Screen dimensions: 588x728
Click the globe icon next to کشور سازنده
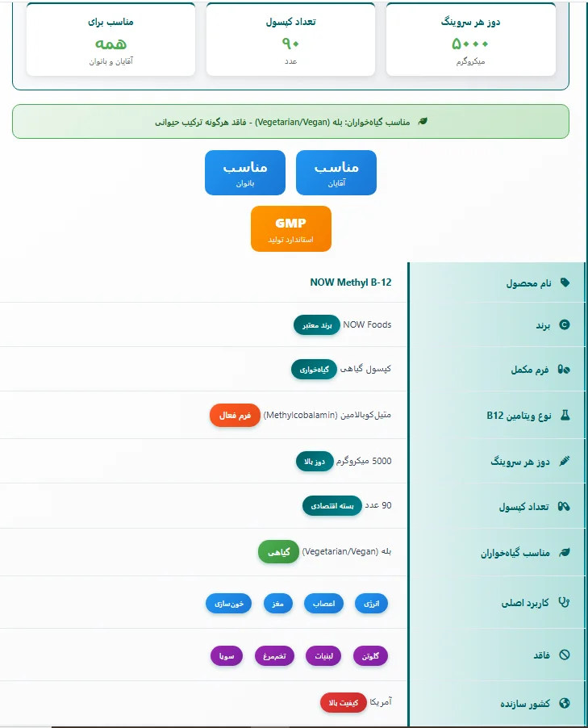point(565,703)
